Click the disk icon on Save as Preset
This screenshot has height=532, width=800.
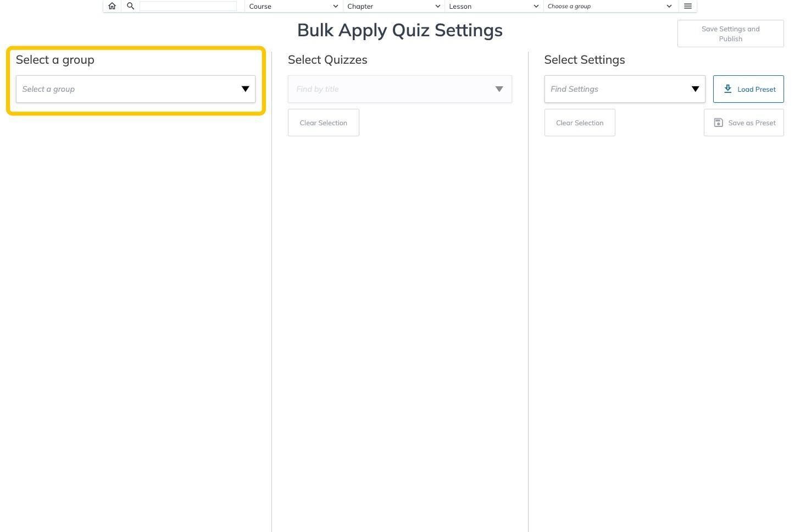coord(718,123)
